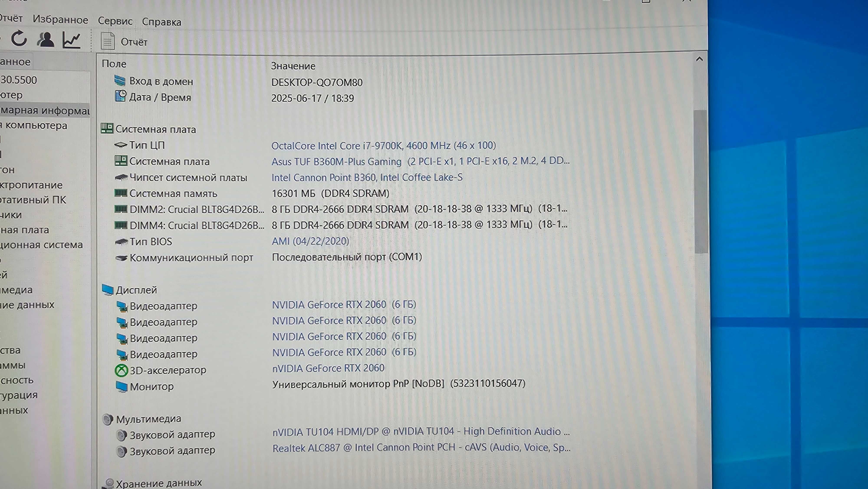Open the Asus TUF B360M-Plus Gaming link
The width and height of the screenshot is (868, 489).
421,161
